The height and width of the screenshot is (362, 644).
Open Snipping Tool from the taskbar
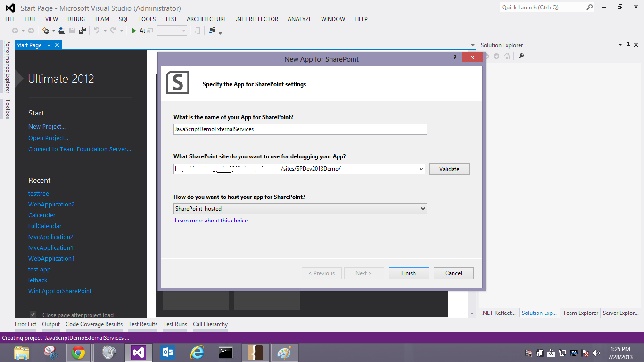click(50, 353)
